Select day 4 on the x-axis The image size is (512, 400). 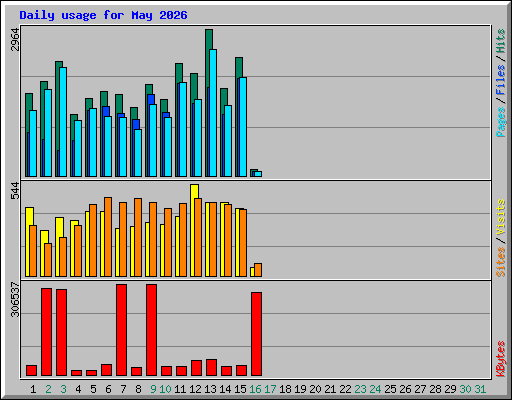click(x=78, y=389)
